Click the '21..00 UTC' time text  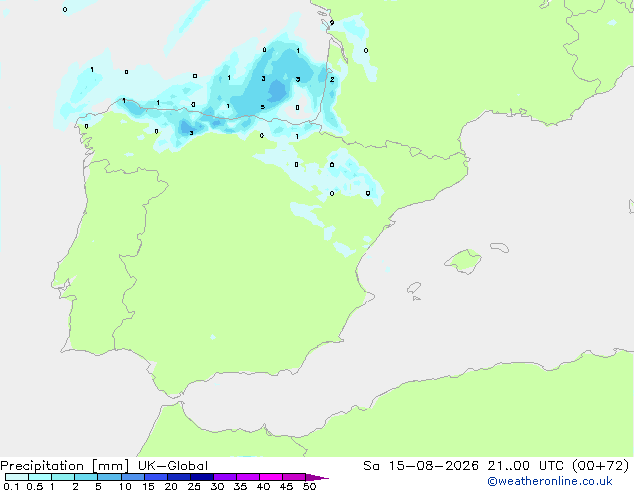pyautogui.click(x=525, y=466)
